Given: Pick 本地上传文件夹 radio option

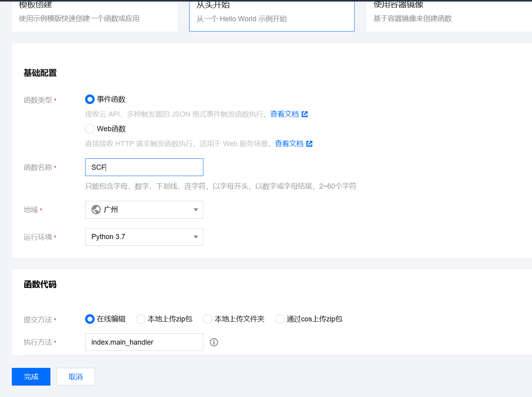Looking at the screenshot, I should 208,319.
